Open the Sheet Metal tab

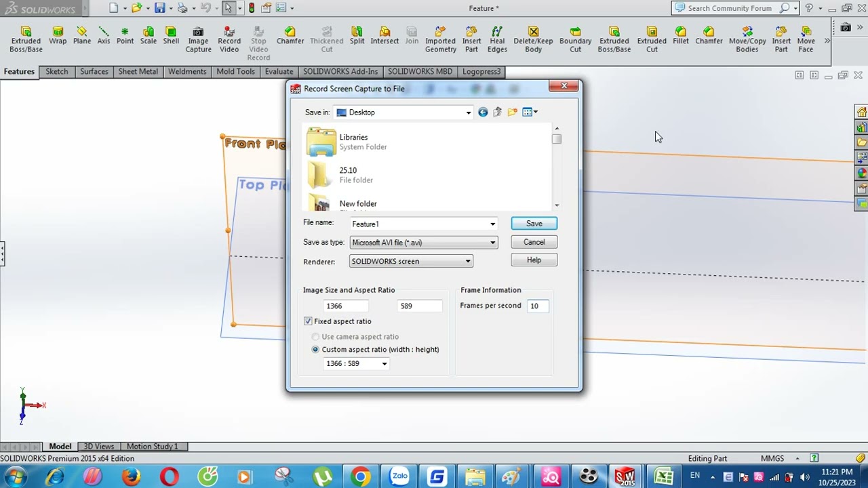click(138, 71)
